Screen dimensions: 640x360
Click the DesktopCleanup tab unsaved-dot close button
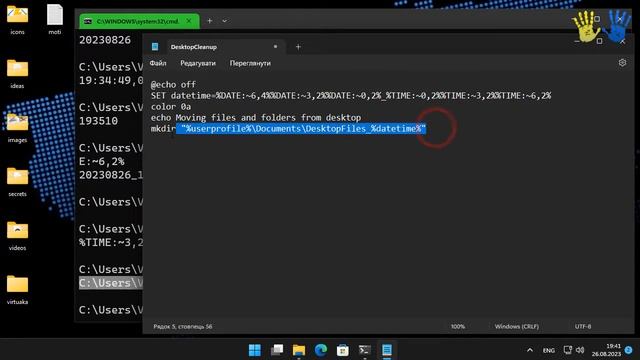[x=276, y=47]
